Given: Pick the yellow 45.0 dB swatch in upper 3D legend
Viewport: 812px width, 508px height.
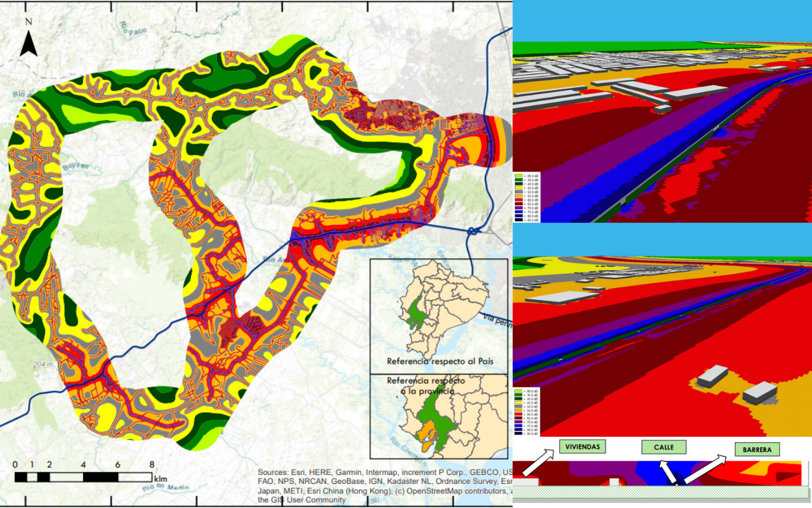Looking at the screenshot, I should tap(518, 187).
